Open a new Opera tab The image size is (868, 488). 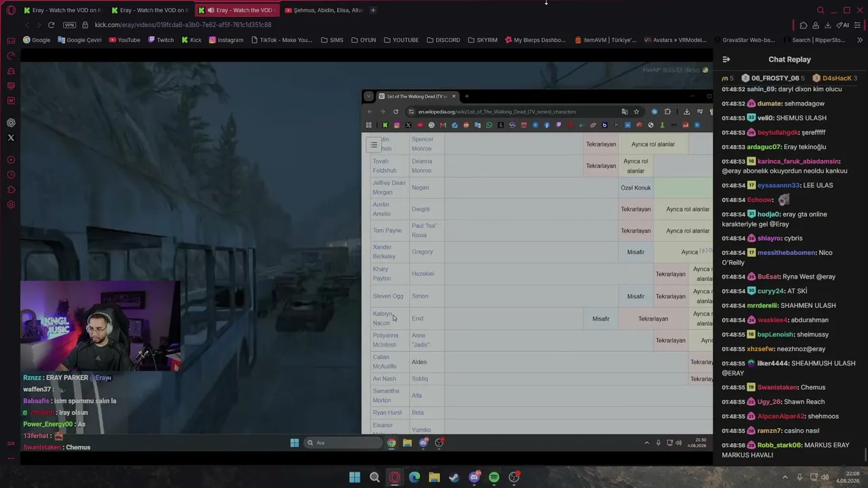tap(373, 10)
